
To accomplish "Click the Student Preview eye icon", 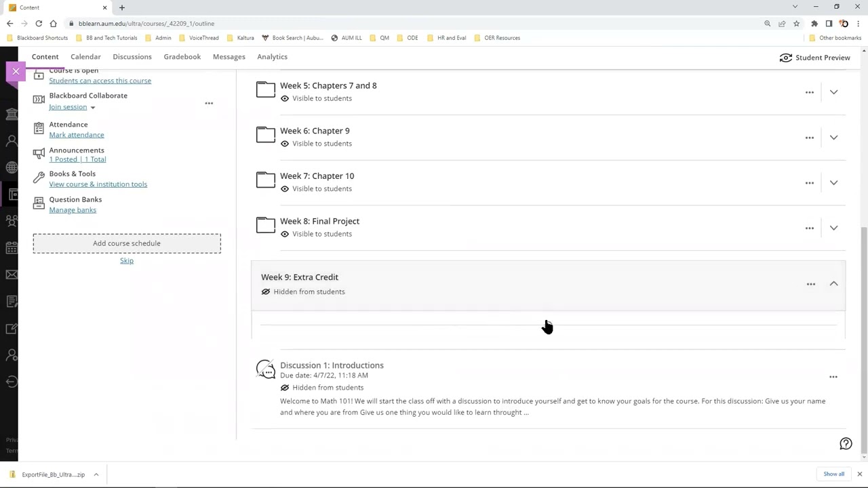I will (785, 58).
